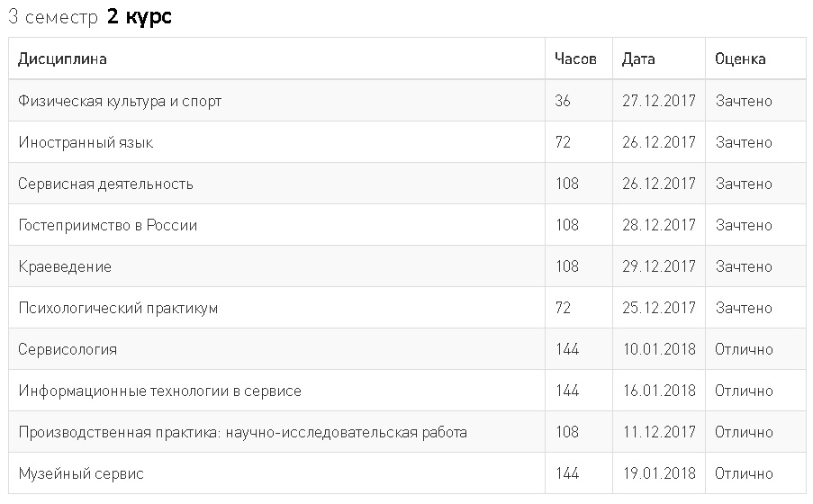Screen dimensions: 813x504
Task: Click the Музейный сервис discipline
Action: [x=81, y=473]
